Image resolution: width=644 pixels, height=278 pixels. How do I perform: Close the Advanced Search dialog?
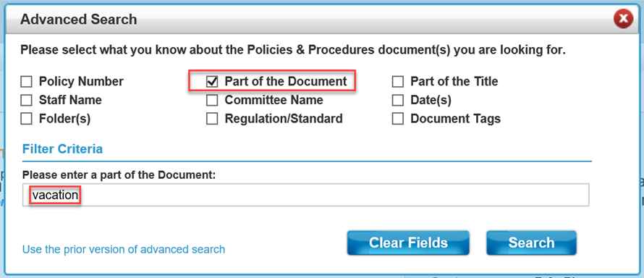624,20
